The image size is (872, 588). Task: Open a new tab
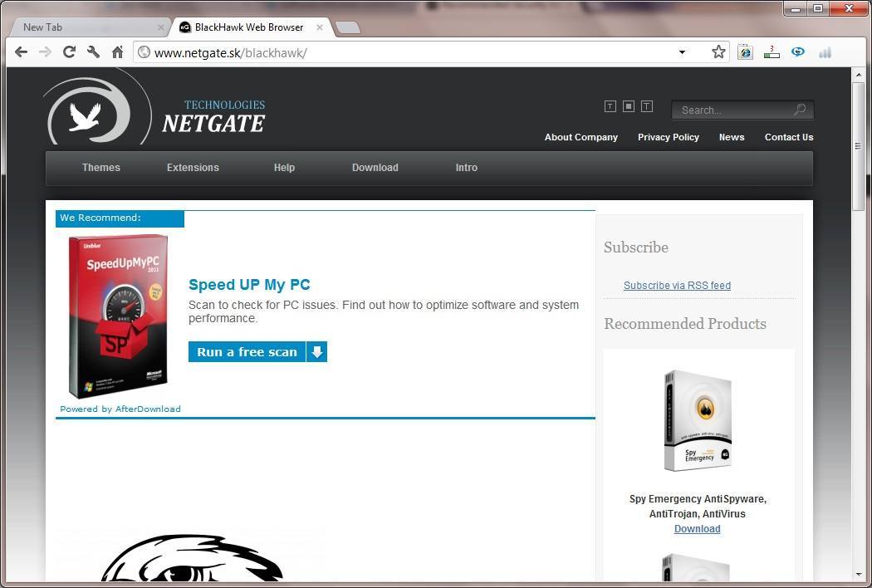pos(348,27)
